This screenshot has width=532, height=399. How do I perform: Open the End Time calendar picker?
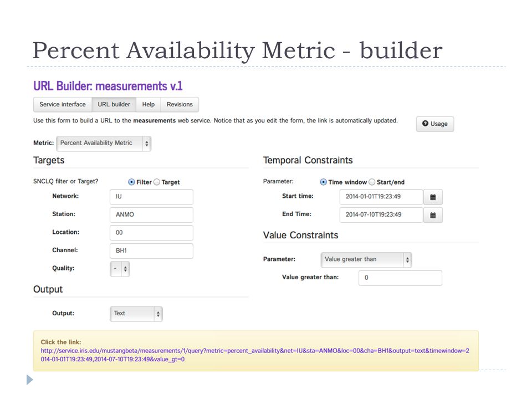[x=433, y=215]
